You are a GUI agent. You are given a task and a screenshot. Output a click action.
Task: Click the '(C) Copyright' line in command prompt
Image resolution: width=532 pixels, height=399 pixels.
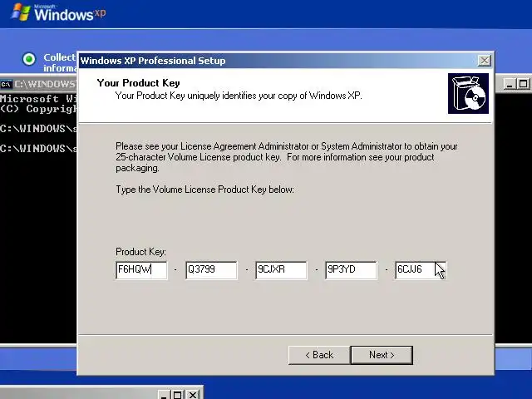[x=38, y=109]
